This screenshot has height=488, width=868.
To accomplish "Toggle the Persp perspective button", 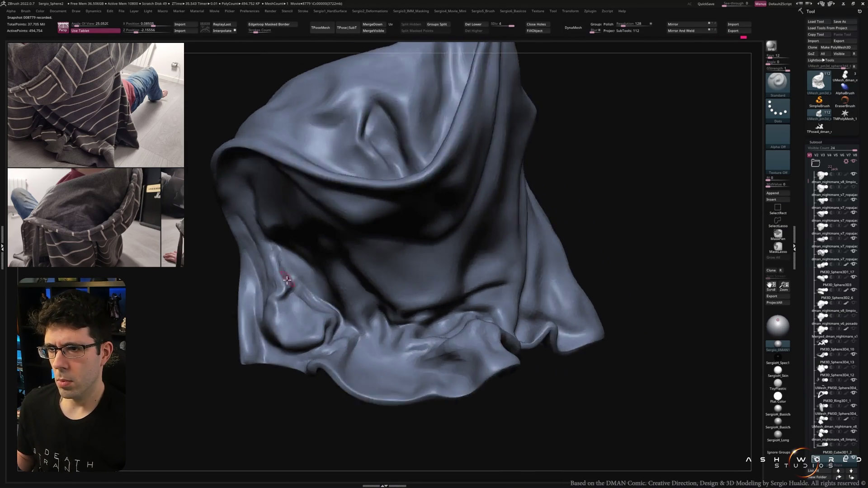I will pos(63,28).
